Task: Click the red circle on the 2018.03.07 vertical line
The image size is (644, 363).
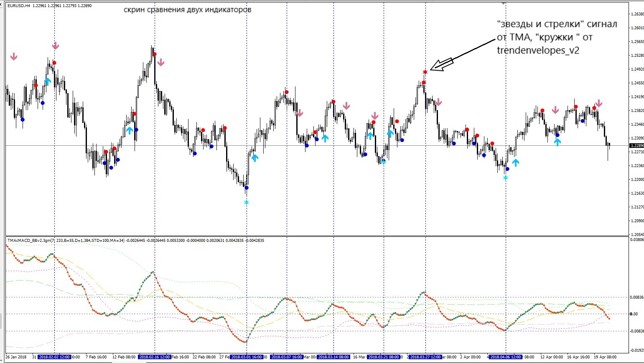Action: [x=287, y=92]
